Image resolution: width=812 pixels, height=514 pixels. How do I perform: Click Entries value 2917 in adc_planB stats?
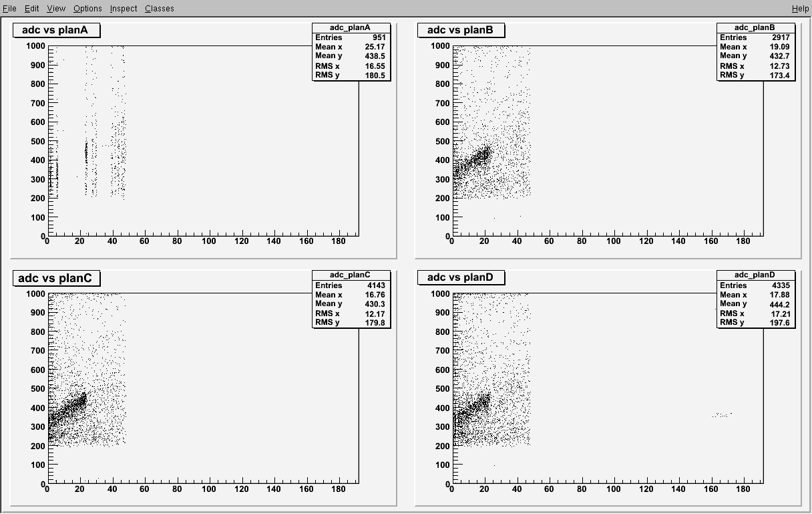[781, 37]
